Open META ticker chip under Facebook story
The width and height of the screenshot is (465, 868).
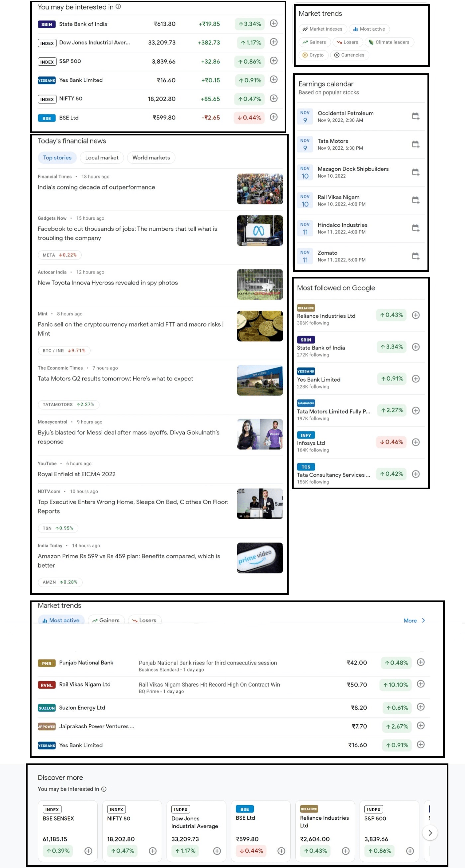coord(60,255)
